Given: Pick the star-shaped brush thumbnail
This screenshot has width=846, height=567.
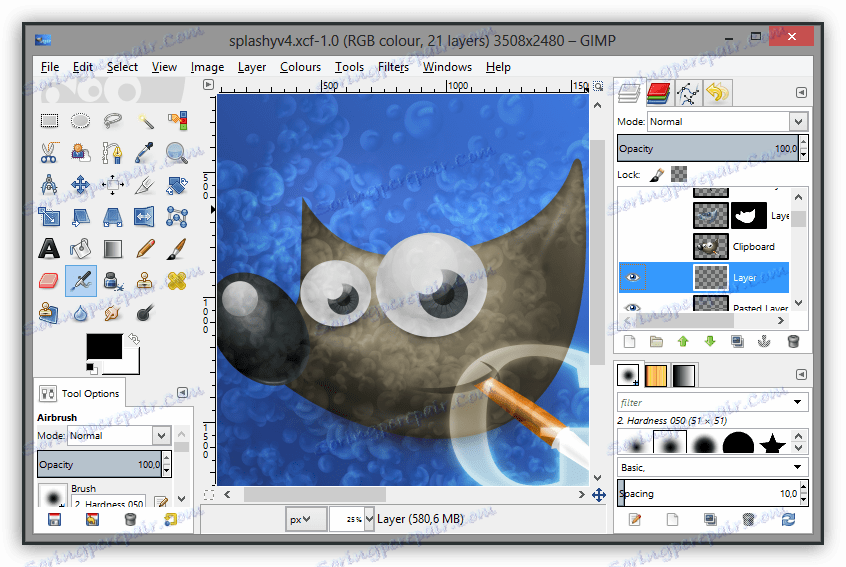Looking at the screenshot, I should tap(772, 443).
